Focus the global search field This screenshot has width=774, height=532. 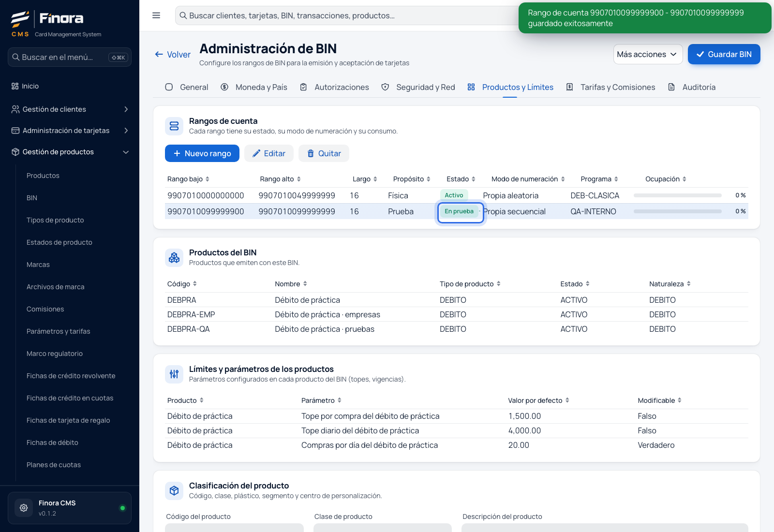click(346, 15)
